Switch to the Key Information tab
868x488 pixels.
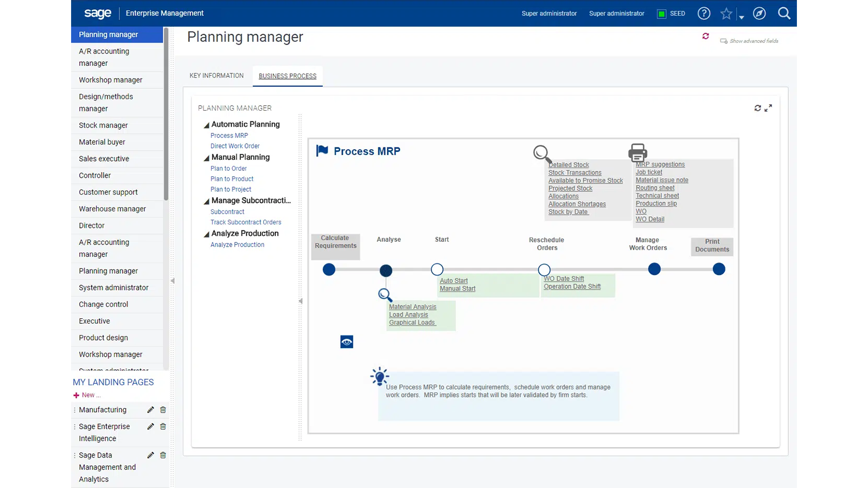point(216,76)
